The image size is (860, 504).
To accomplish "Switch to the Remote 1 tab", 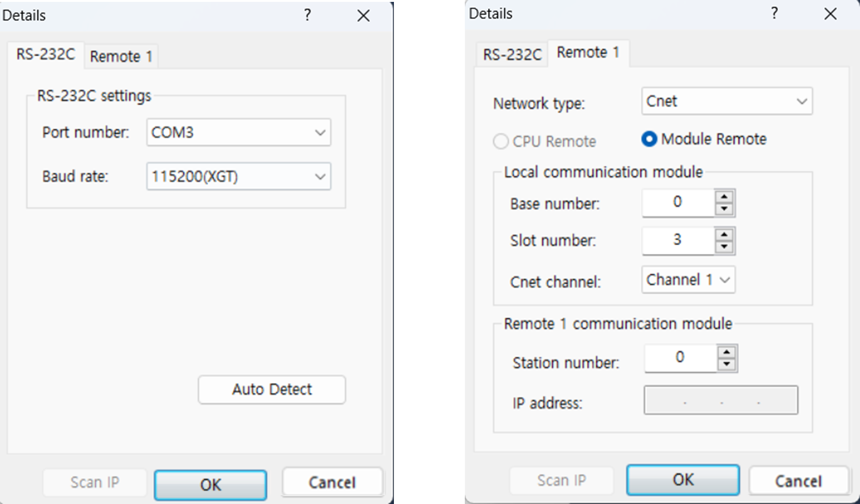I will click(120, 56).
